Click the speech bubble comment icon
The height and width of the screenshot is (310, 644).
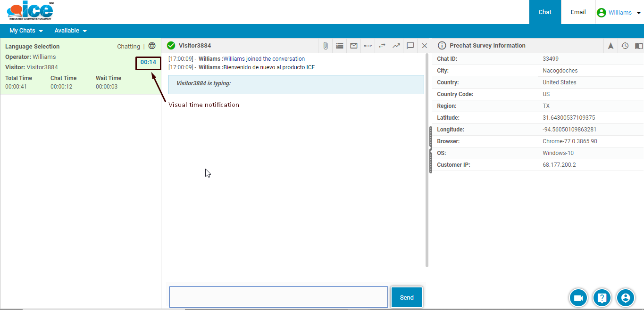tap(410, 46)
